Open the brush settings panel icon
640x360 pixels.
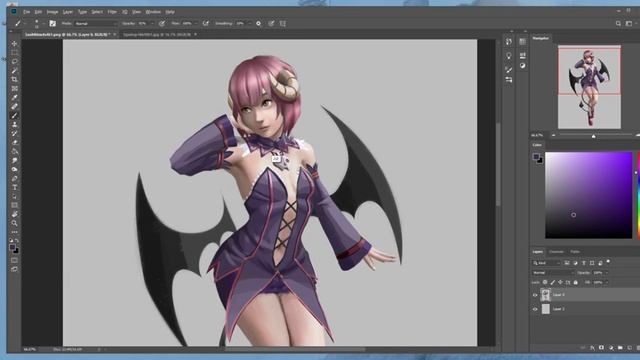(x=52, y=23)
